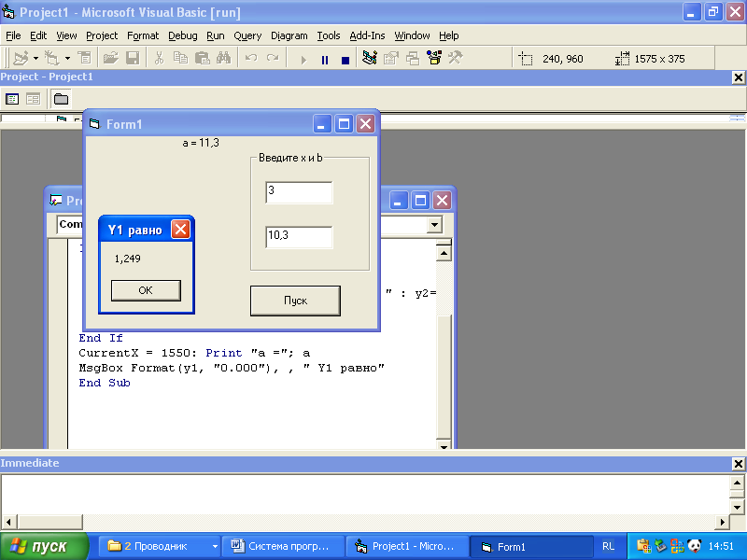Open the Window menu
Screen dimensions: 747x560
pyautogui.click(x=412, y=35)
